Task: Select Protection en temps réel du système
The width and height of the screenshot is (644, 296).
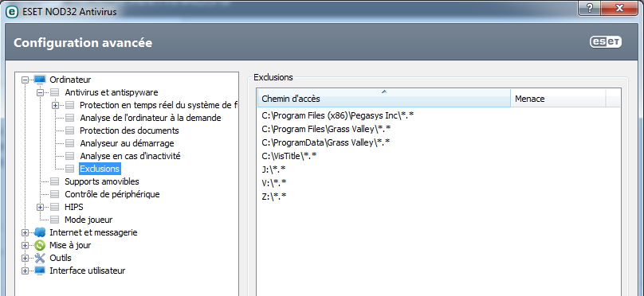Action: 158,105
